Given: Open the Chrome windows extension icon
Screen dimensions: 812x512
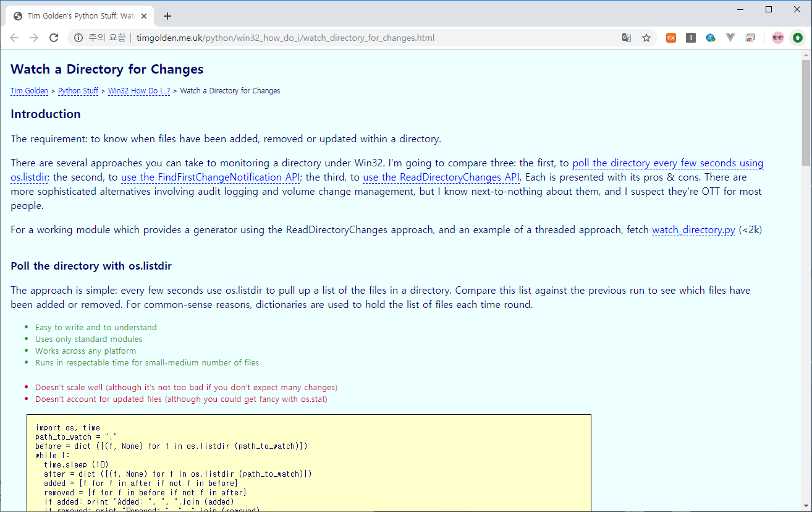Looking at the screenshot, I should pyautogui.click(x=750, y=38).
